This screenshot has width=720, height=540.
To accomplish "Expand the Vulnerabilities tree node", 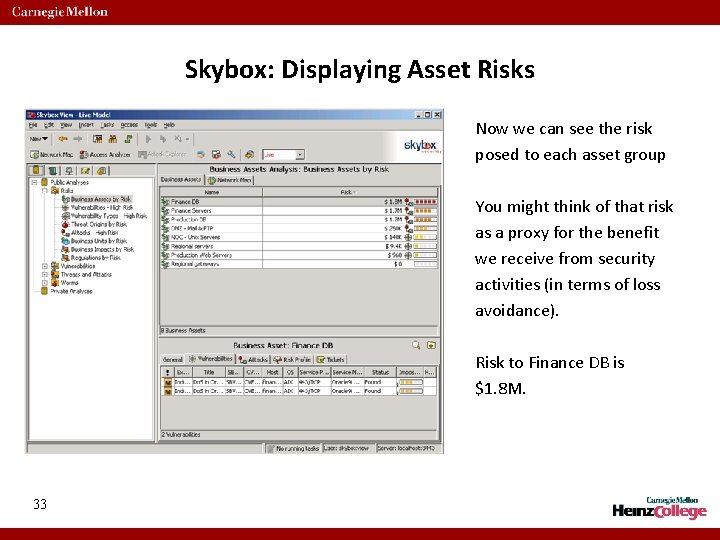I will tap(45, 266).
